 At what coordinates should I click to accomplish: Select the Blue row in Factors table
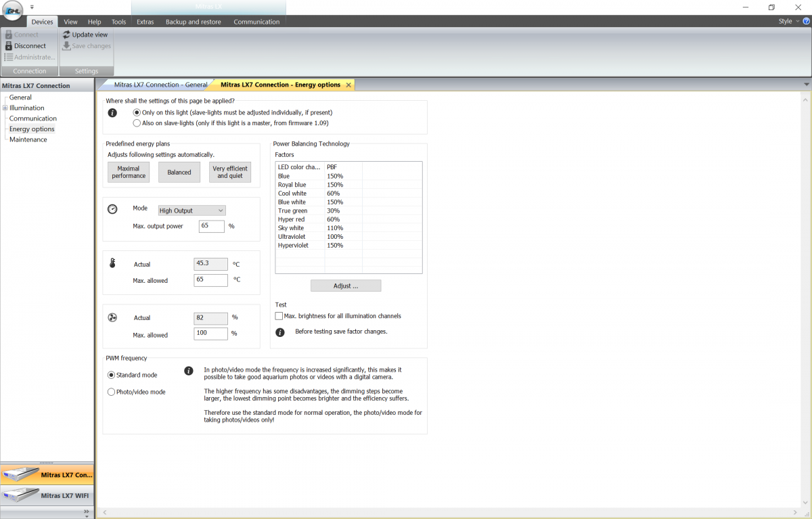tap(348, 176)
